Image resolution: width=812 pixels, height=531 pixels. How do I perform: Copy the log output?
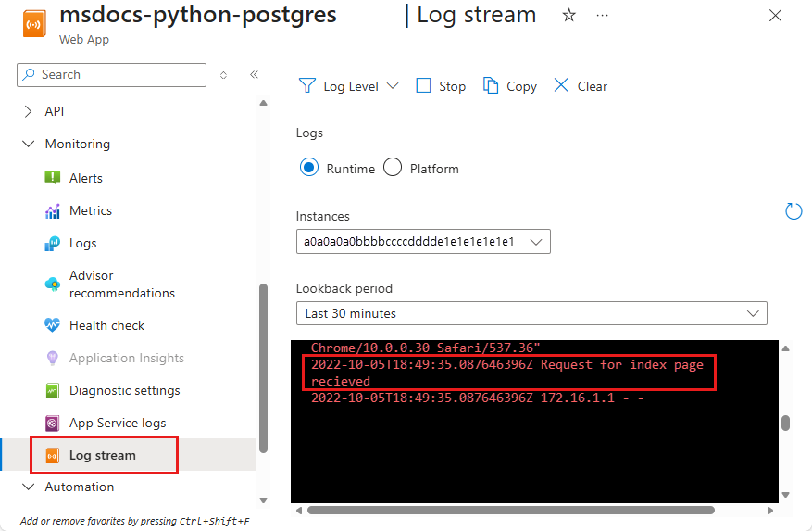(509, 86)
